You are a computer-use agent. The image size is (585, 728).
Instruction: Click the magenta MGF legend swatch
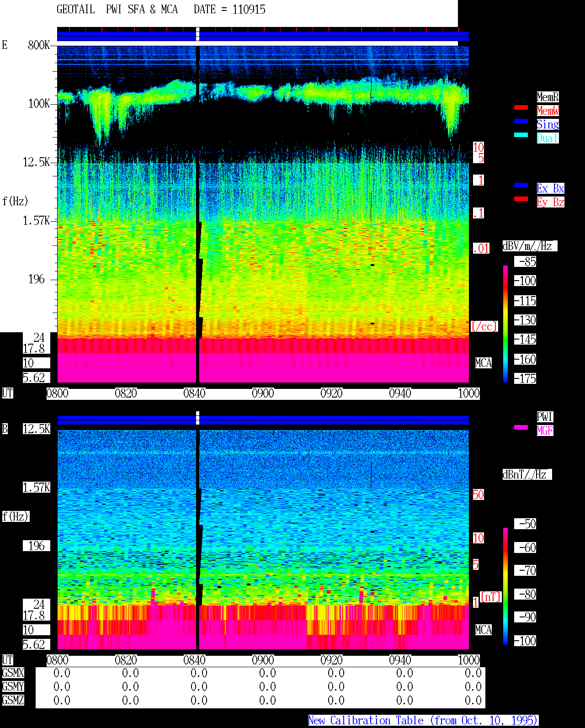point(521,428)
